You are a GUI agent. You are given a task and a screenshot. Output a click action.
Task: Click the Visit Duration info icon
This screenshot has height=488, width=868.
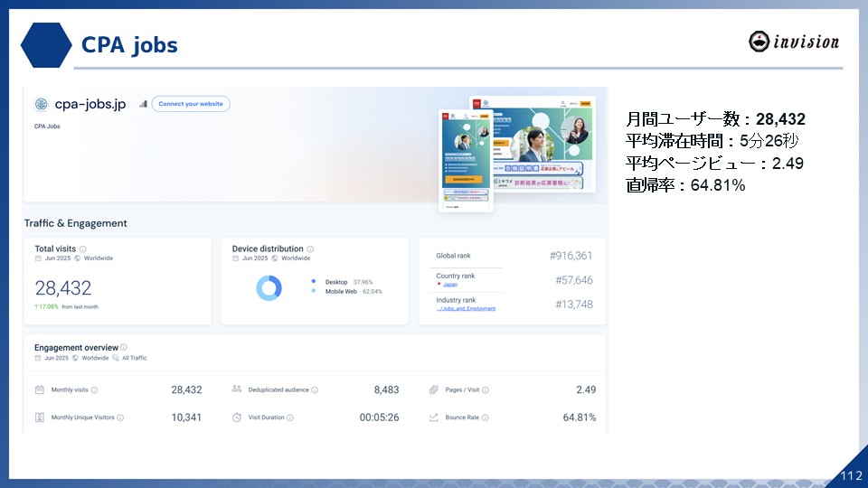tap(290, 418)
